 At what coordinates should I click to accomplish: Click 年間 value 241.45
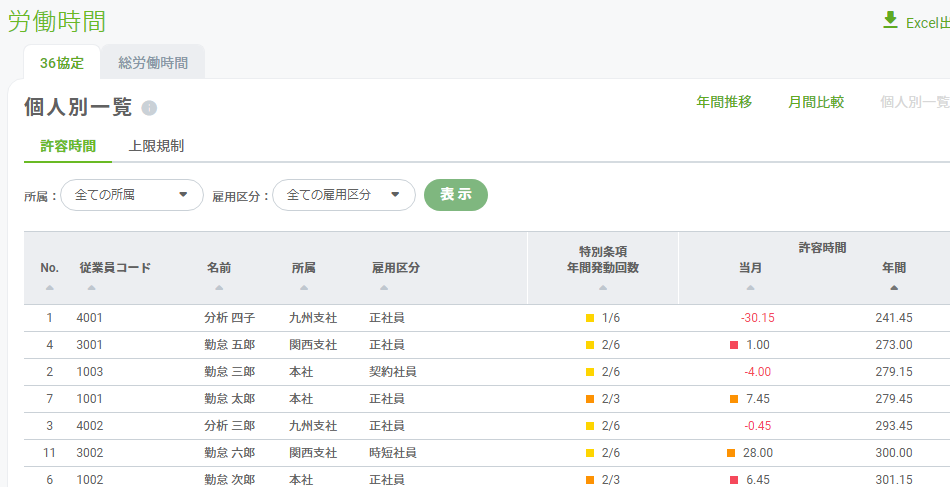(894, 318)
